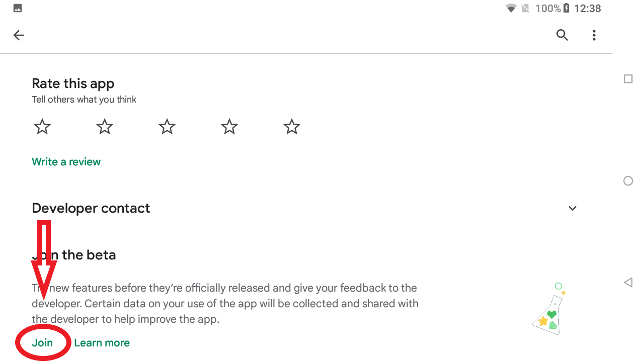Tap the image notification icon
Image resolution: width=644 pixels, height=362 pixels.
tap(18, 8)
